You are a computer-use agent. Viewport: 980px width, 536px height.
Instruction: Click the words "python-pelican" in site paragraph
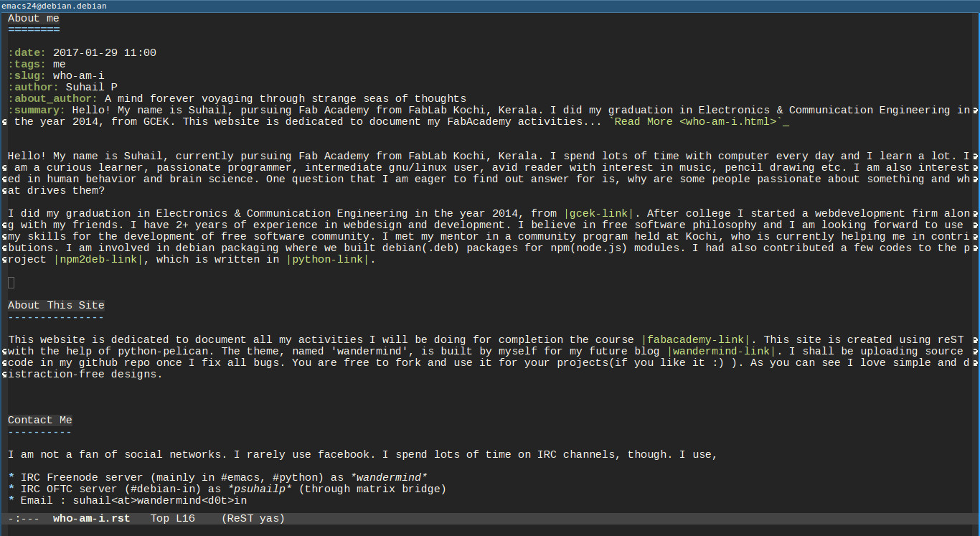point(169,352)
